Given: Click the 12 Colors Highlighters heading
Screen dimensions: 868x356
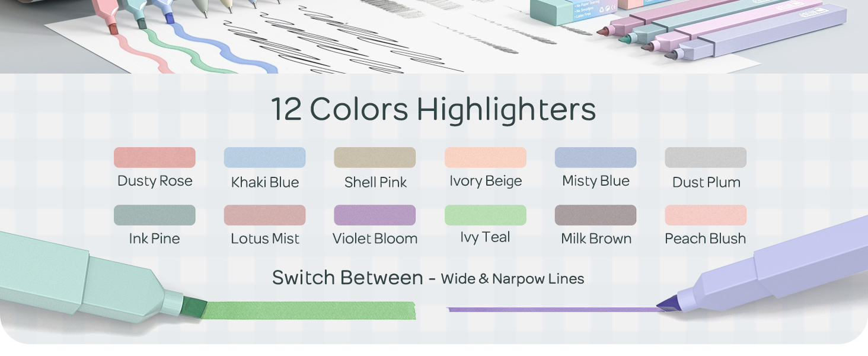Looking at the screenshot, I should pos(433,109).
